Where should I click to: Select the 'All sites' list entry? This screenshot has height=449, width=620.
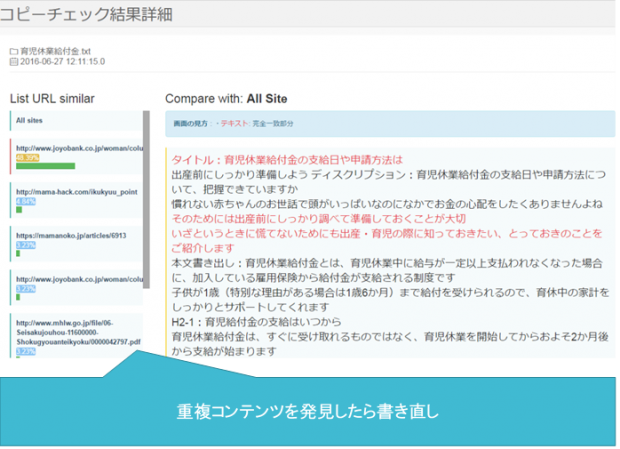[28, 120]
